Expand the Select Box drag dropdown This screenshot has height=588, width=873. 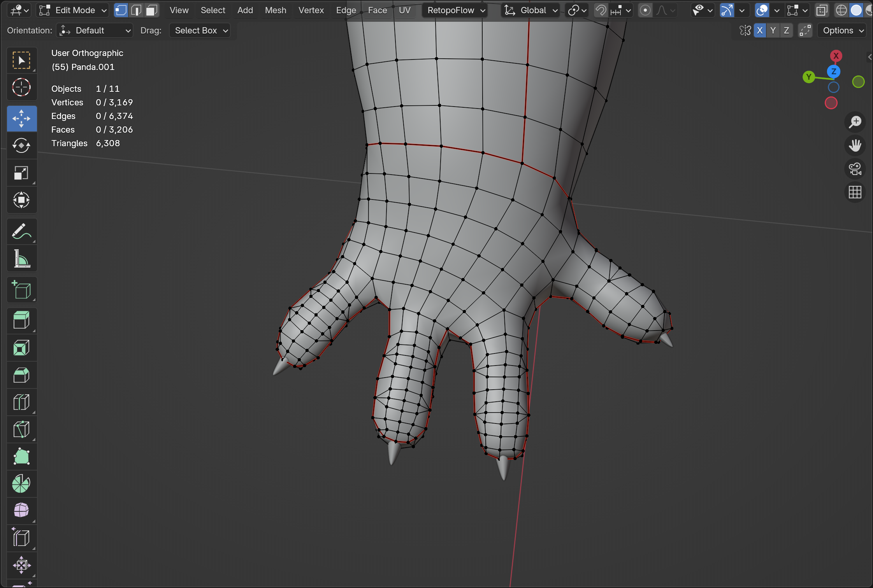point(200,30)
